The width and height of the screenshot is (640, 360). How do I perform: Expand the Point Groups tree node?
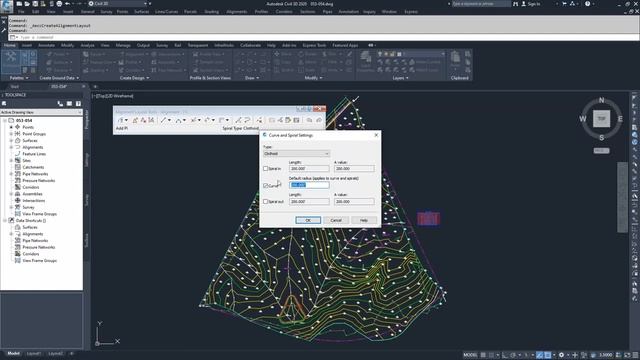click(11, 134)
